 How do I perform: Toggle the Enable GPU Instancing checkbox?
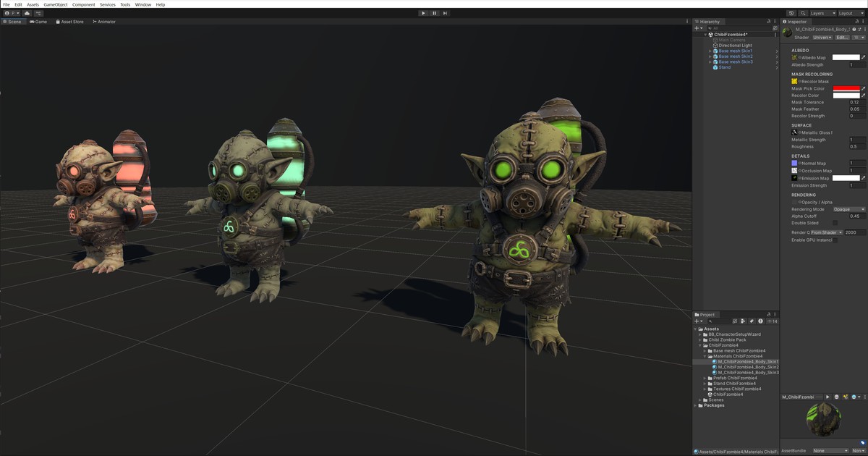pyautogui.click(x=835, y=240)
